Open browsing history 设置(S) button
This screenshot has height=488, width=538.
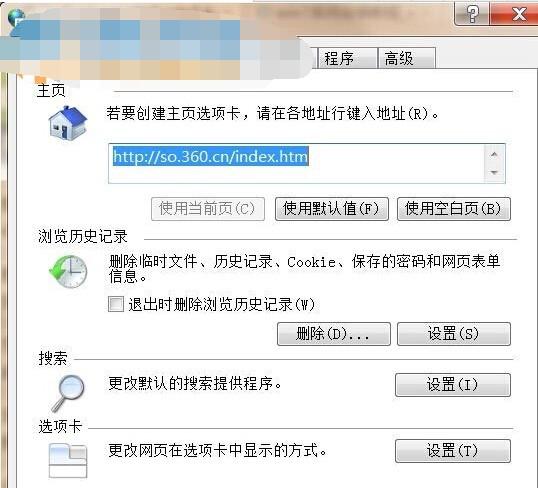pos(454,334)
